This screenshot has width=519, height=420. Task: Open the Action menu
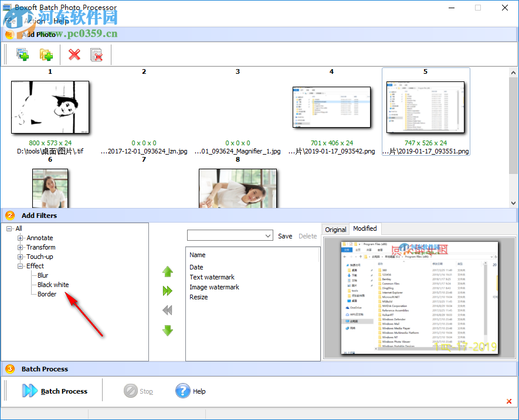click(x=34, y=21)
